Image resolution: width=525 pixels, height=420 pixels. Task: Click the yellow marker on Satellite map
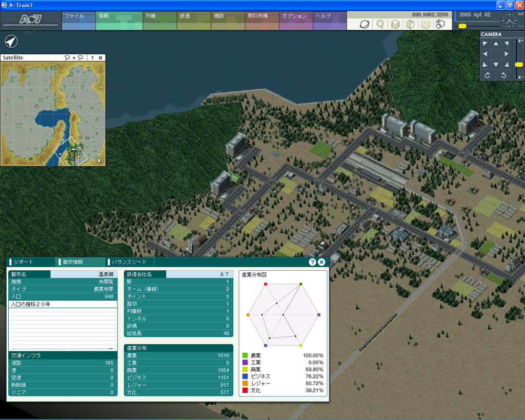pos(78,156)
